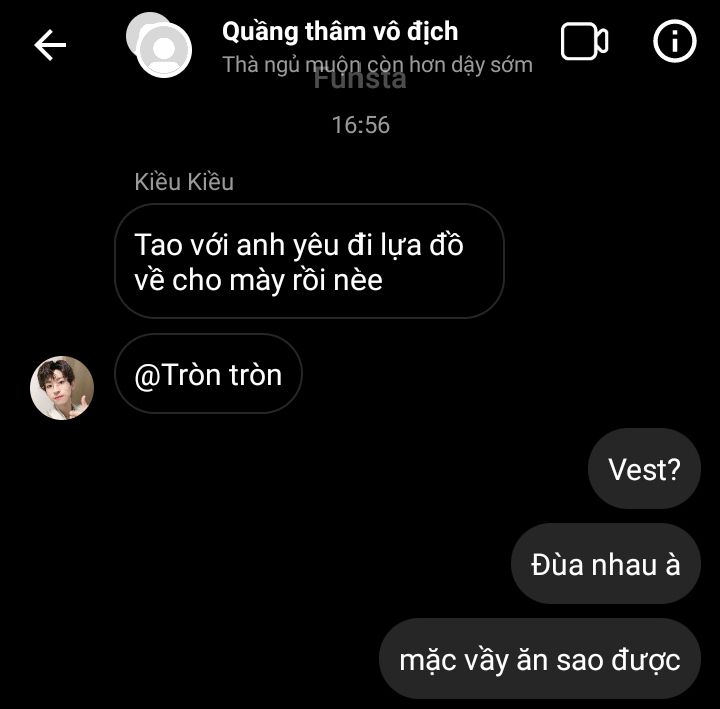
Task: Open the conversation info icon
Action: [674, 42]
